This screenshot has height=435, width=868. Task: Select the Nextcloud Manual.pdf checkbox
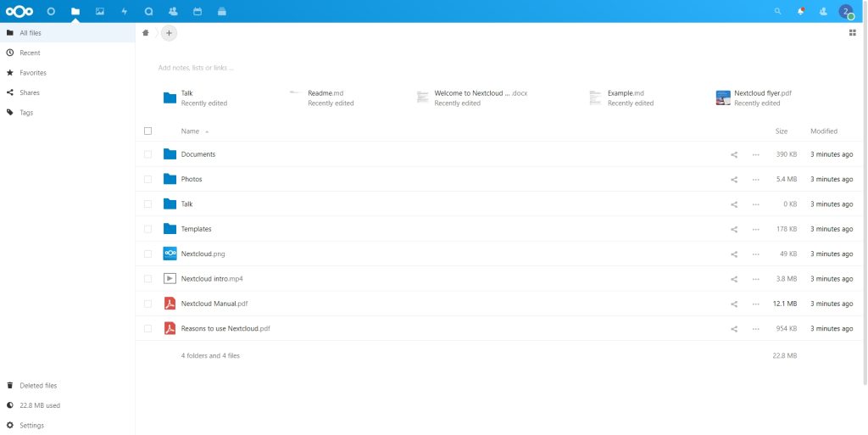(147, 304)
